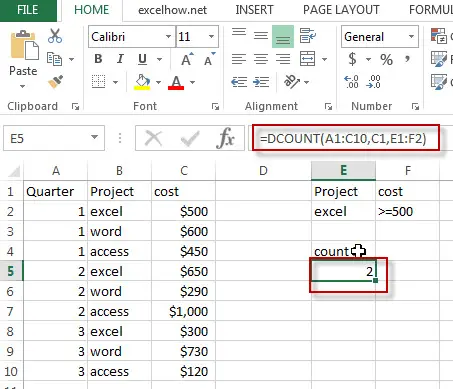Open Merge & Center dropdown arrow
453x389 pixels.
(324, 59)
